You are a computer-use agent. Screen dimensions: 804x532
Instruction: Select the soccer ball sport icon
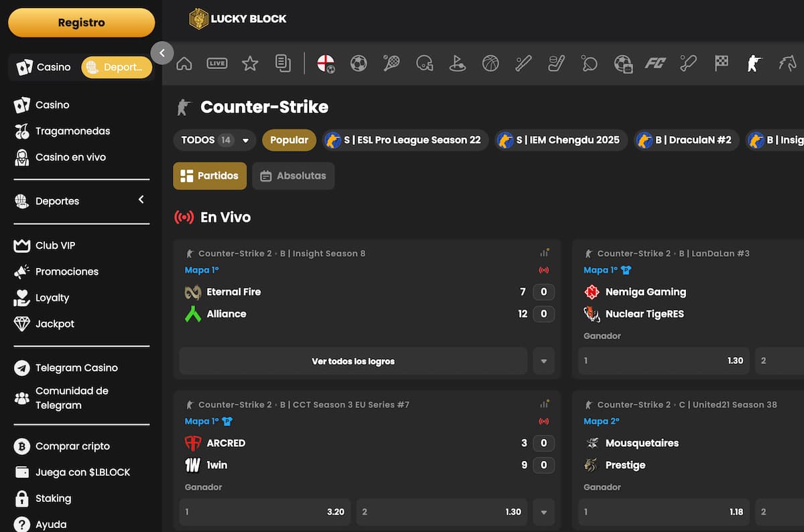click(358, 64)
